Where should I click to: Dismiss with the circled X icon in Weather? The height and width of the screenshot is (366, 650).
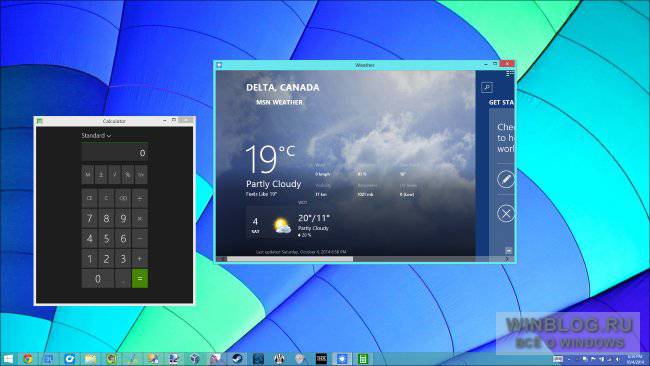point(505,214)
